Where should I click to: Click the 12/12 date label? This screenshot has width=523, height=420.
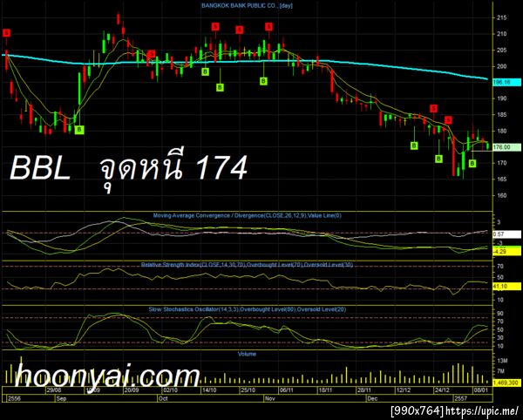(x=403, y=390)
